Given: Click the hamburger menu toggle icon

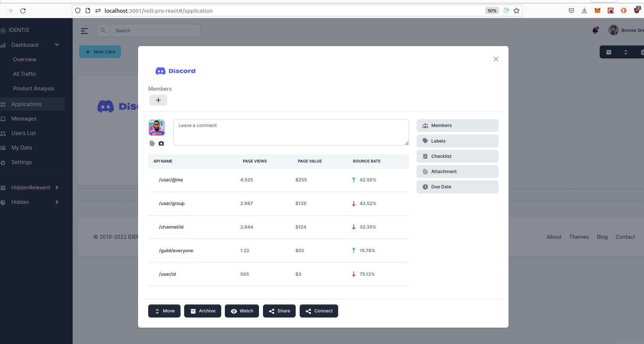Looking at the screenshot, I should 84,31.
